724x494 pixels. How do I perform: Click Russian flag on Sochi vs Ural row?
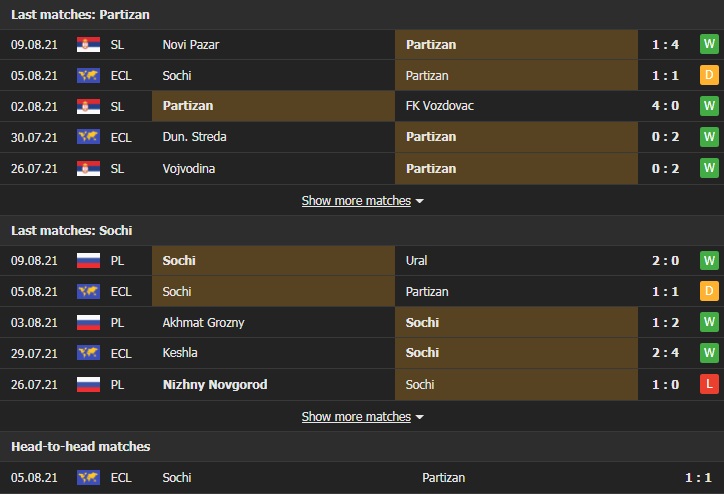point(88,260)
